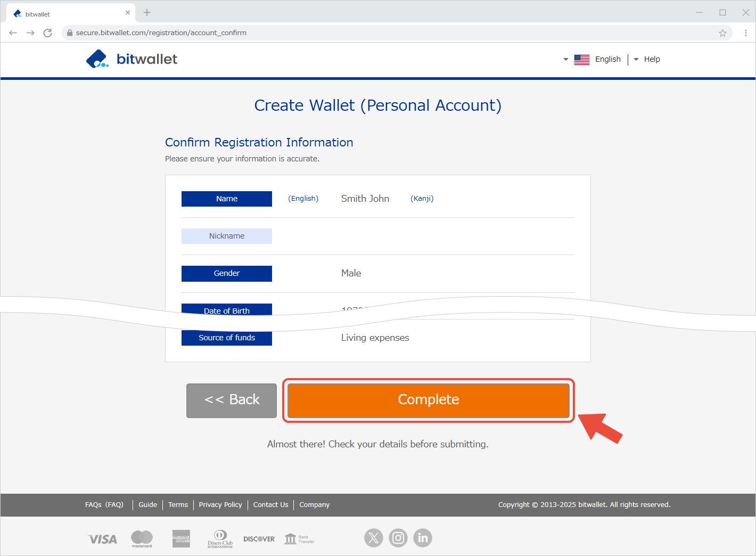
Task: Expand the English language dropdown
Action: [592, 59]
